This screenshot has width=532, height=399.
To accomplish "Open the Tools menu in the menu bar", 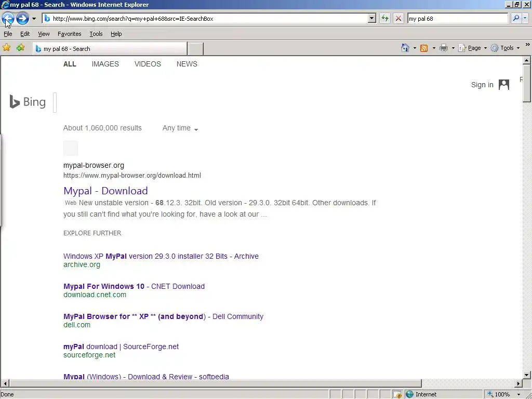I will click(96, 34).
